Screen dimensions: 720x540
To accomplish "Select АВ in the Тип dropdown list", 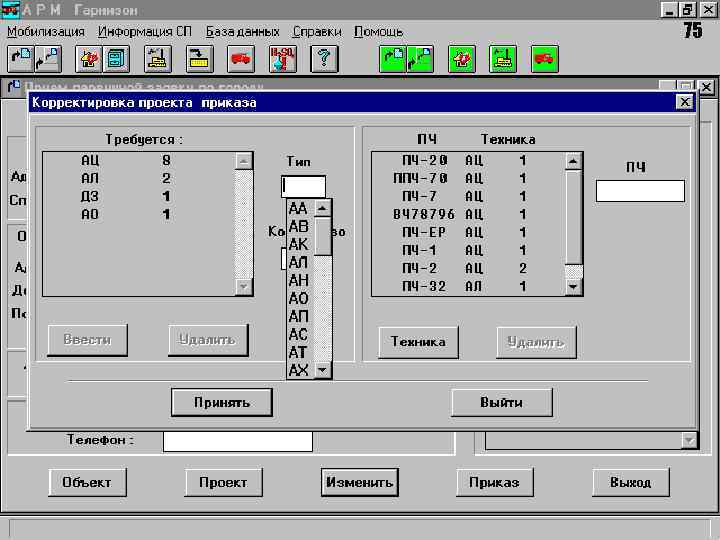I will coord(301,226).
